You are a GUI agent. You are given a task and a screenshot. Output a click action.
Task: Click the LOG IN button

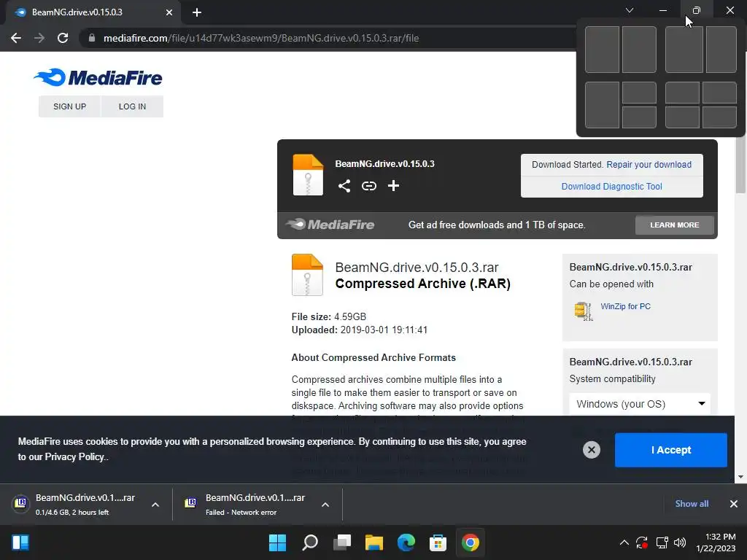click(133, 106)
